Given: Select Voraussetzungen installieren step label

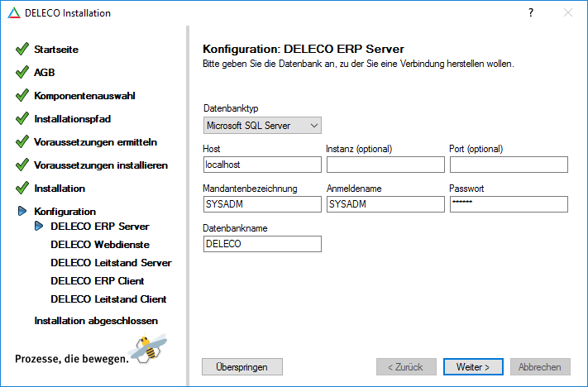Looking at the screenshot, I should pos(101,165).
